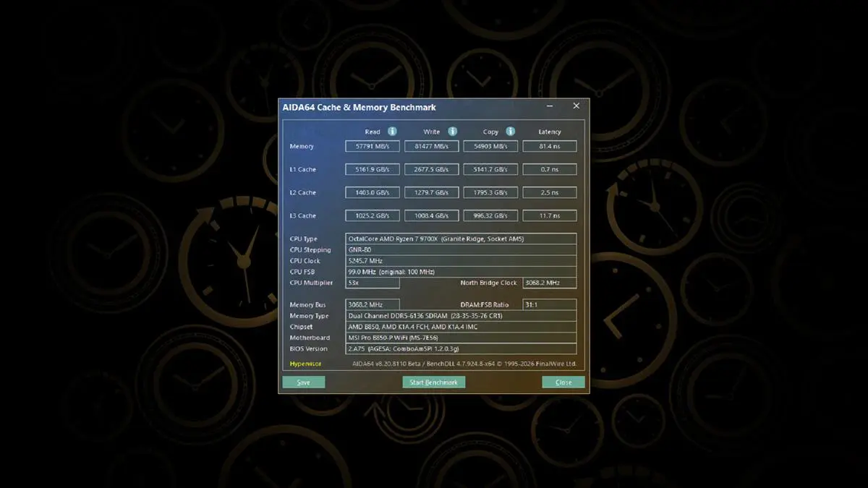Viewport: 868px width, 488px height.
Task: Click the Save button
Action: click(304, 382)
